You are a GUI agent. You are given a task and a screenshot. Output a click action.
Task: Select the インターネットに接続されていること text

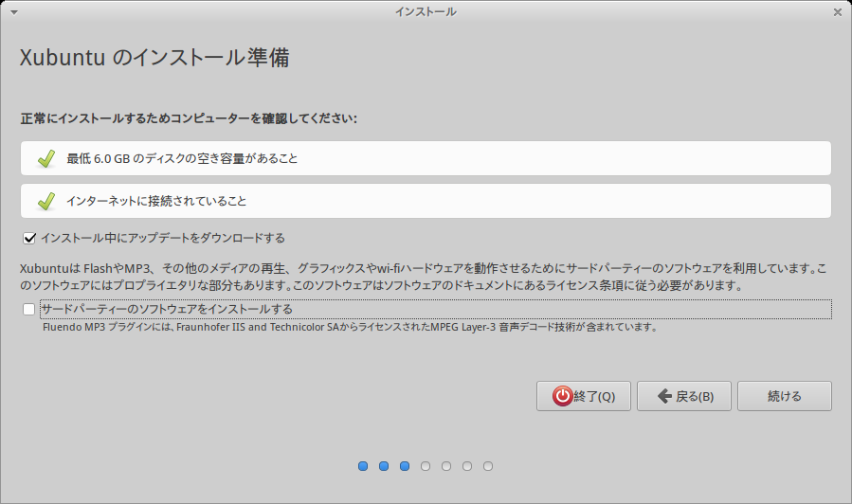(x=156, y=201)
